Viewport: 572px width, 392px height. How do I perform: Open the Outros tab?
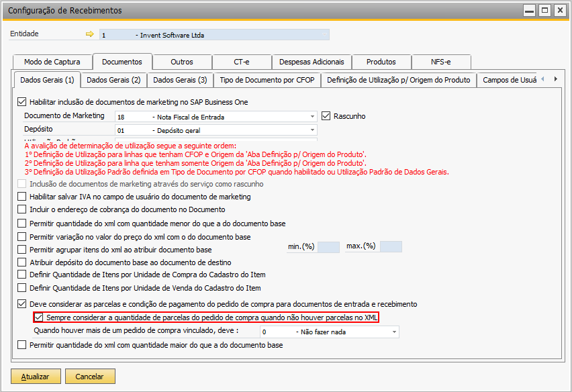pyautogui.click(x=182, y=62)
